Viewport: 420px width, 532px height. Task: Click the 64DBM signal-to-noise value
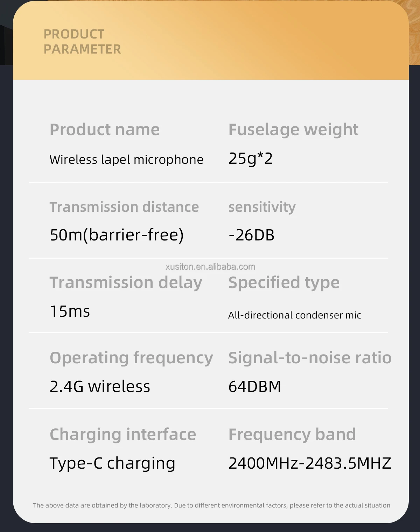[x=255, y=386]
